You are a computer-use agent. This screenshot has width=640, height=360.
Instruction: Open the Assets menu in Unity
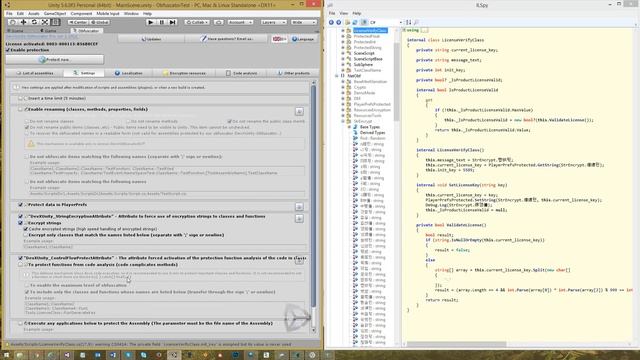point(33,13)
